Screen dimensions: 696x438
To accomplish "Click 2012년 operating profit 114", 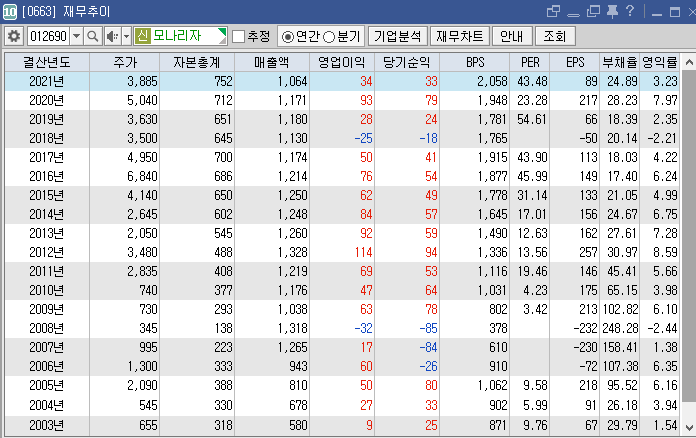I will [364, 253].
